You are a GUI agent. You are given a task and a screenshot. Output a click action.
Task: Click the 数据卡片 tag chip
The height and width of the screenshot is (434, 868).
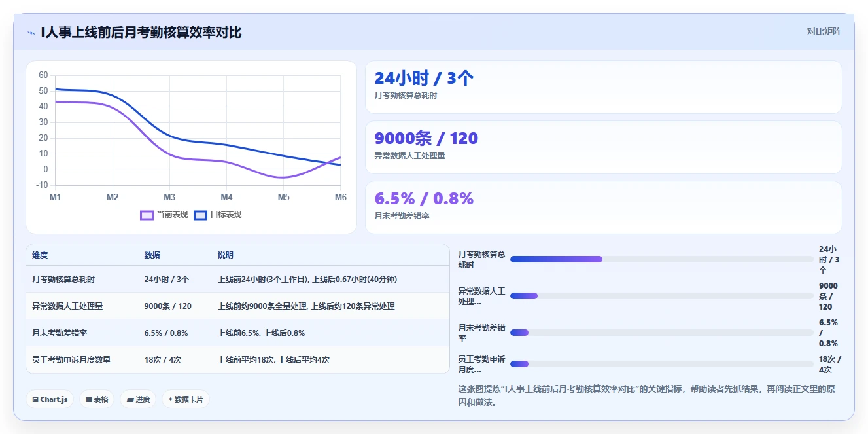tap(186, 399)
